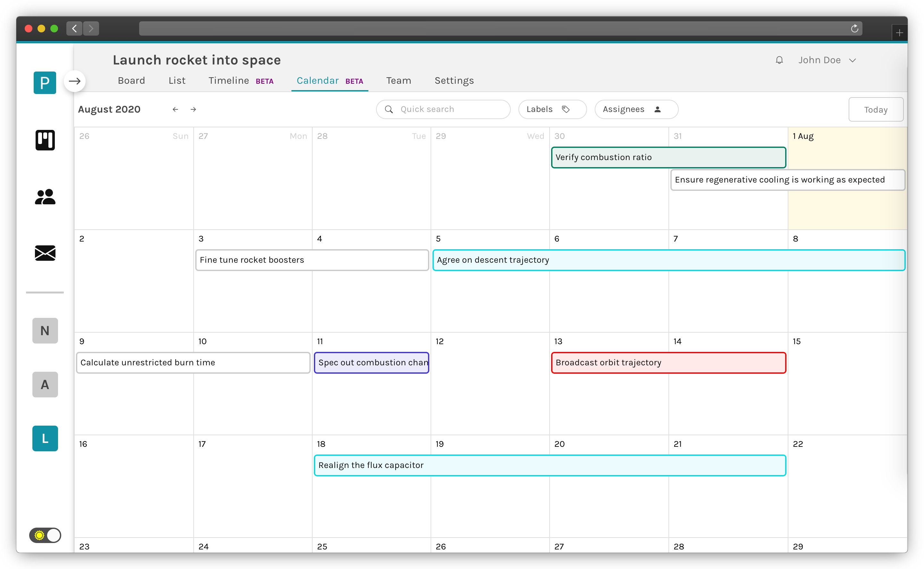Open the kanban board icon in sidebar

[x=45, y=140]
